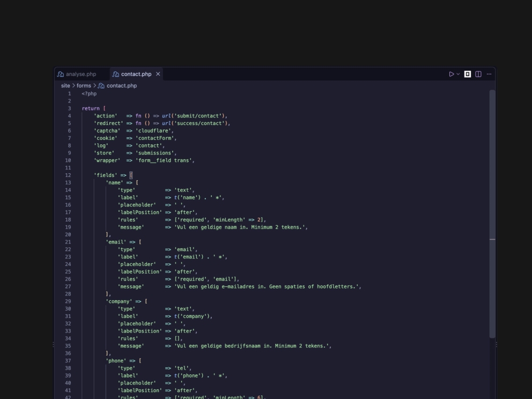Run the PHP file with play icon
532x399 pixels.
451,74
